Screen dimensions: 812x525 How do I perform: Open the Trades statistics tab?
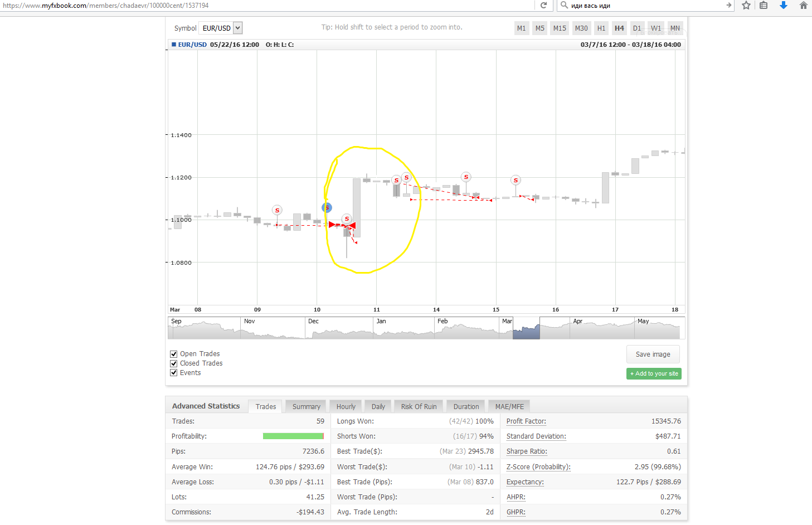(x=266, y=406)
